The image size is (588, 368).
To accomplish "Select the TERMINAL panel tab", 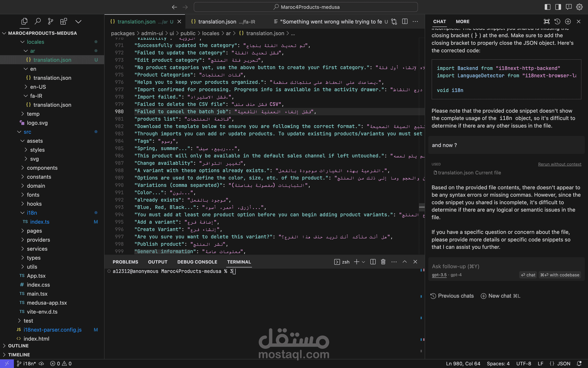I will (x=239, y=262).
